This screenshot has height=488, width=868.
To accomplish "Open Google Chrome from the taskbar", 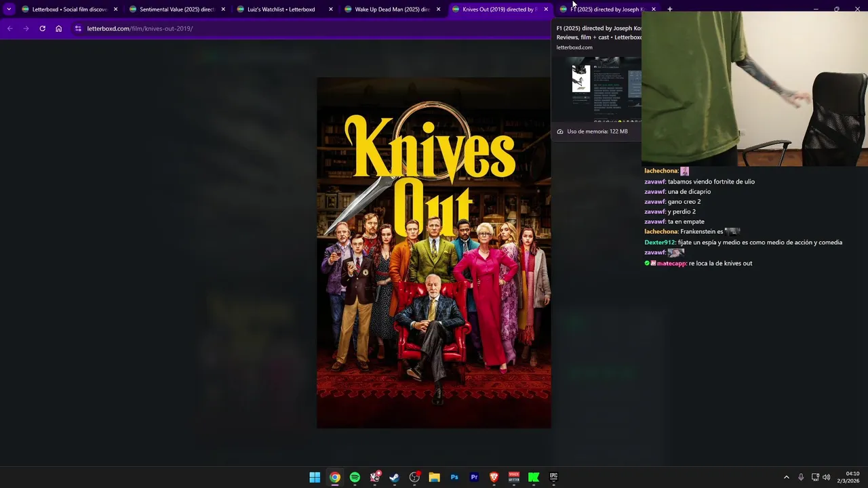I will pyautogui.click(x=335, y=477).
